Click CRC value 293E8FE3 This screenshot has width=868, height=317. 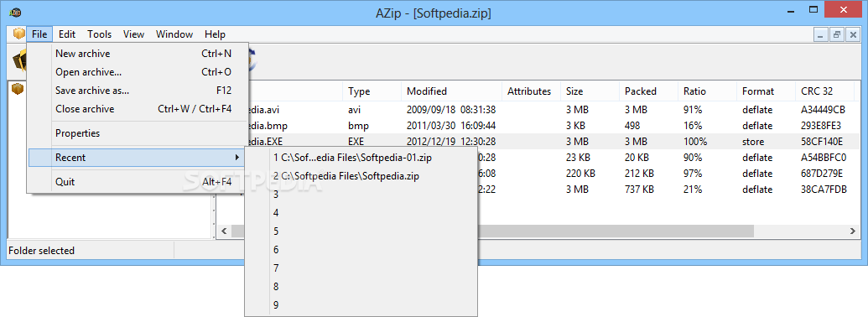coord(820,126)
